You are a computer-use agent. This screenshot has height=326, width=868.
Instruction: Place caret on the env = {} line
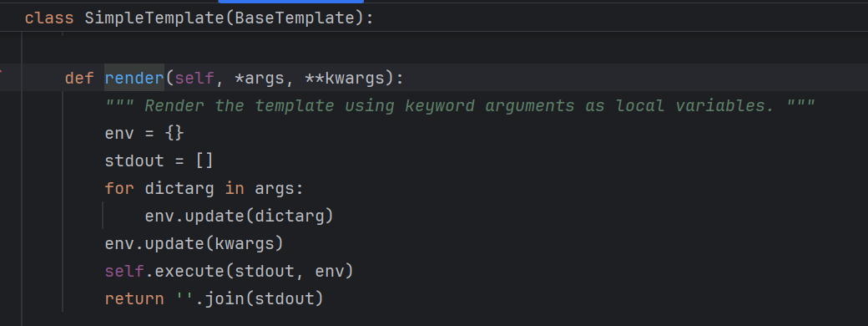pyautogui.click(x=144, y=133)
